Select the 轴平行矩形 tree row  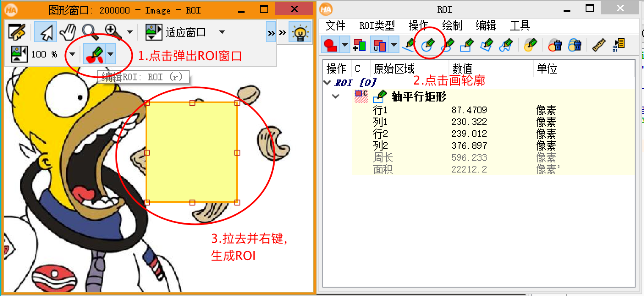[493, 96]
